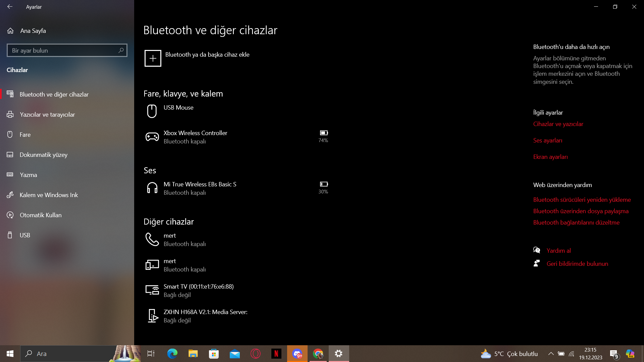Click the Bir ayar bulun search field
644x362 pixels.
pos(64,51)
